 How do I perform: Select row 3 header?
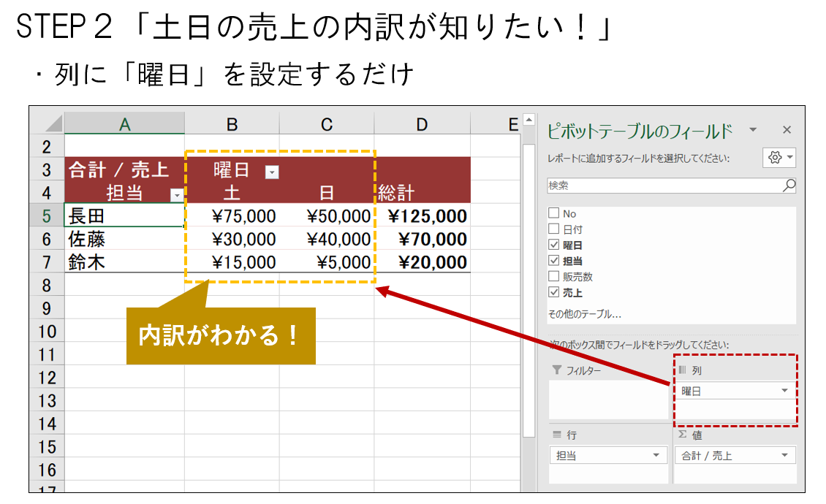pos(47,169)
